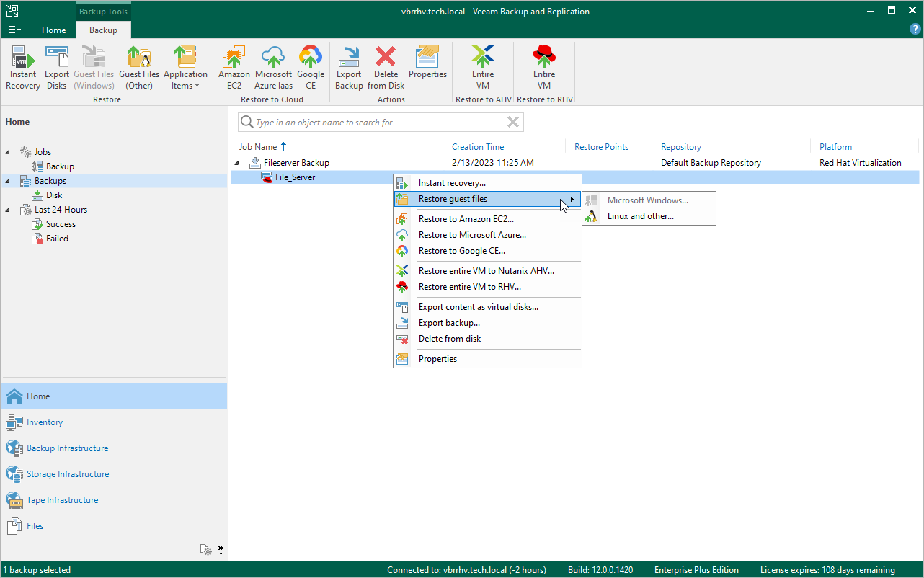This screenshot has width=924, height=578.
Task: Click the 2/13/2023 11:25 AM creation time
Action: click(x=492, y=163)
